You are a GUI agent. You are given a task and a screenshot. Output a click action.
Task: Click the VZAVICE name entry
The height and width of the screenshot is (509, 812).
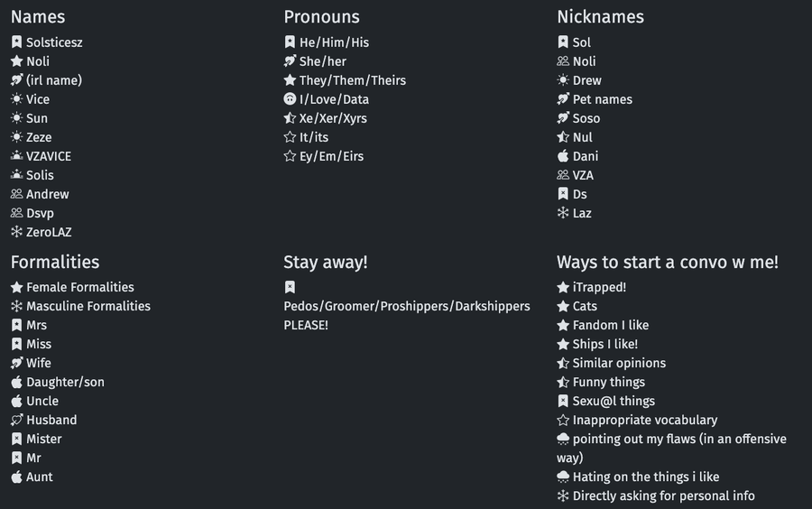[x=49, y=156]
